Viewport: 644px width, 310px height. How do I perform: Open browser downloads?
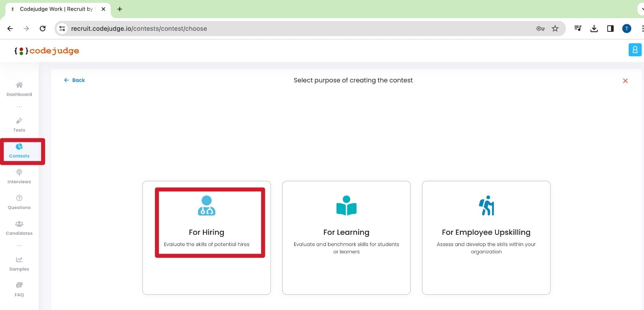594,29
